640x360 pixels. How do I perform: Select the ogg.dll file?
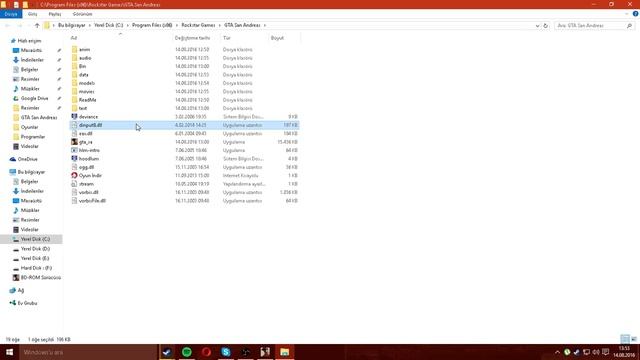coord(86,167)
